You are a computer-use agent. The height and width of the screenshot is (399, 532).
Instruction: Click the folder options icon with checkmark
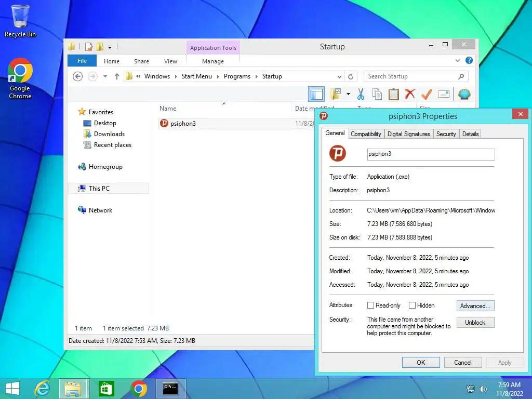point(336,94)
